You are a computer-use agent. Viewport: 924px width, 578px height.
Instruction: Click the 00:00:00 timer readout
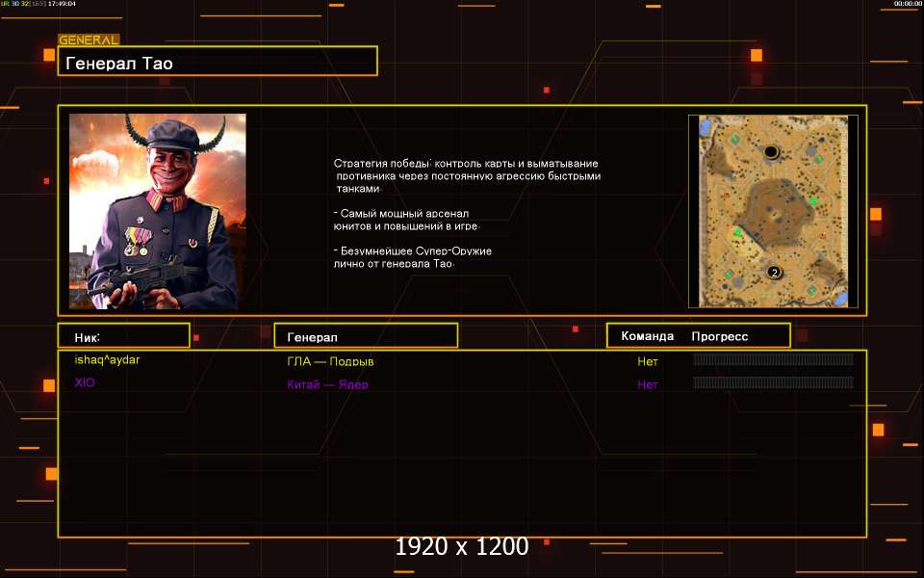click(x=908, y=4)
